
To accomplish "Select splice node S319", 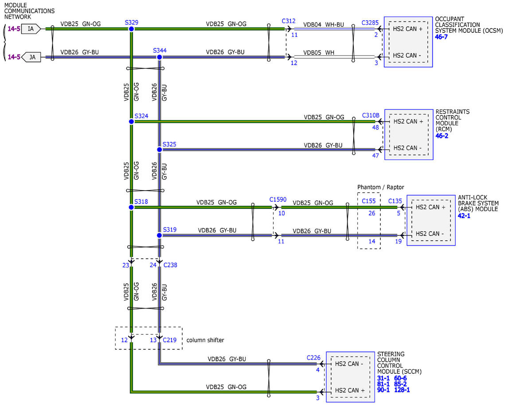I will 159,235.
